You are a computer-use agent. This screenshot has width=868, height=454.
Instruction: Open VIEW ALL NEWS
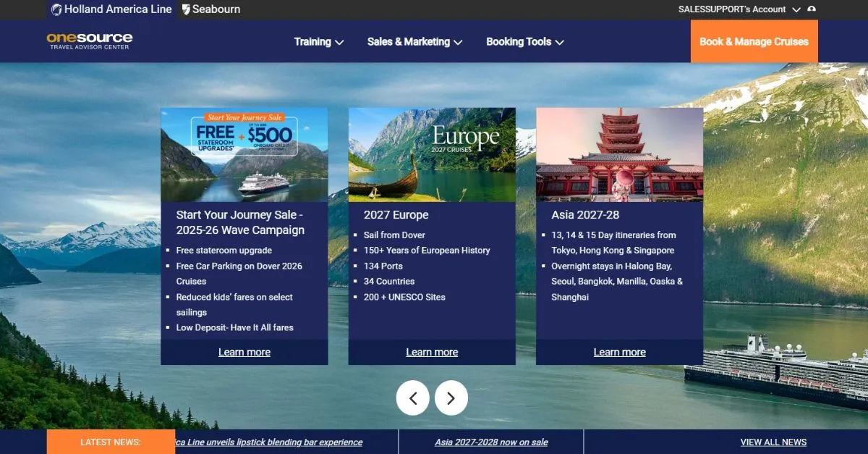(774, 442)
